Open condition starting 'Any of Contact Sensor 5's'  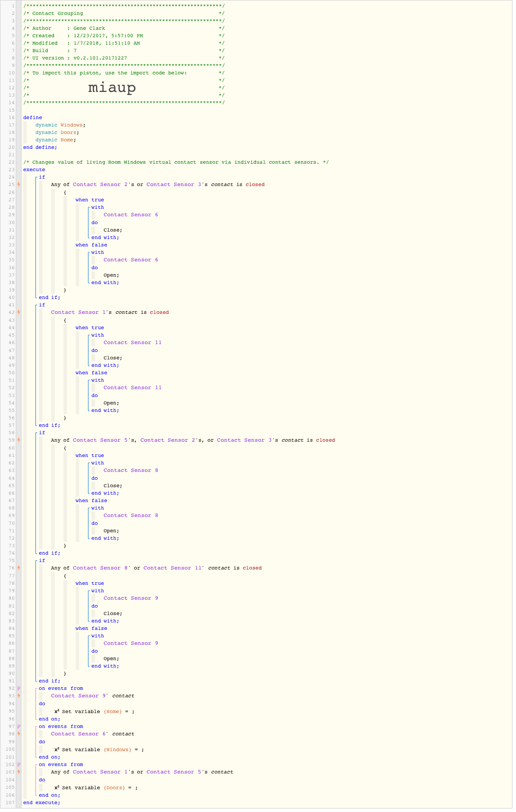[x=193, y=440]
